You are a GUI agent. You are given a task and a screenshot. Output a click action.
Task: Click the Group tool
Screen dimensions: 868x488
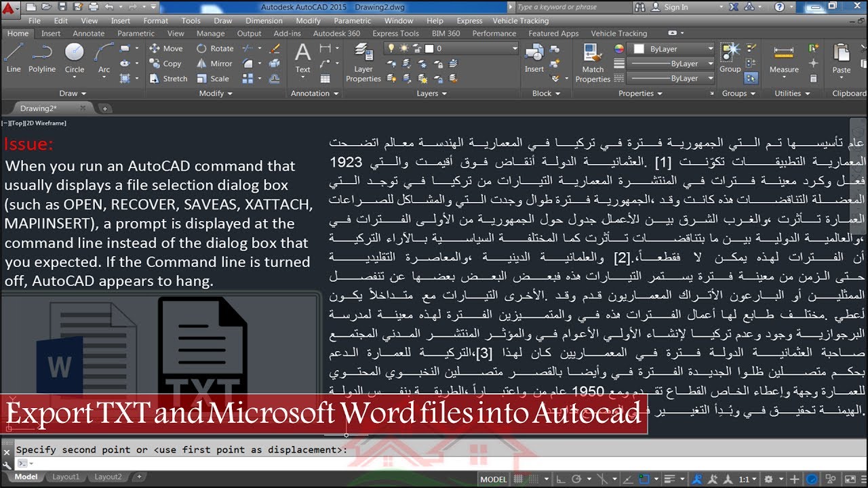730,58
